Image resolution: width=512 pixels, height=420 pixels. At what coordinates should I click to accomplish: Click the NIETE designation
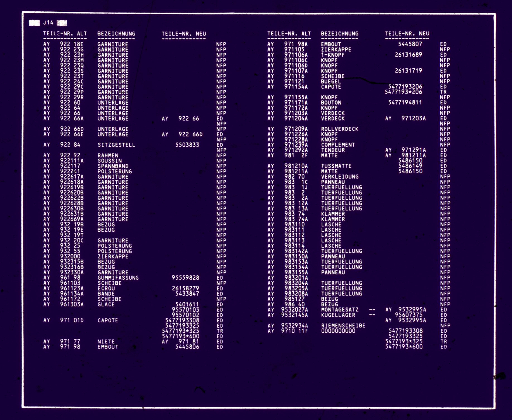106,342
